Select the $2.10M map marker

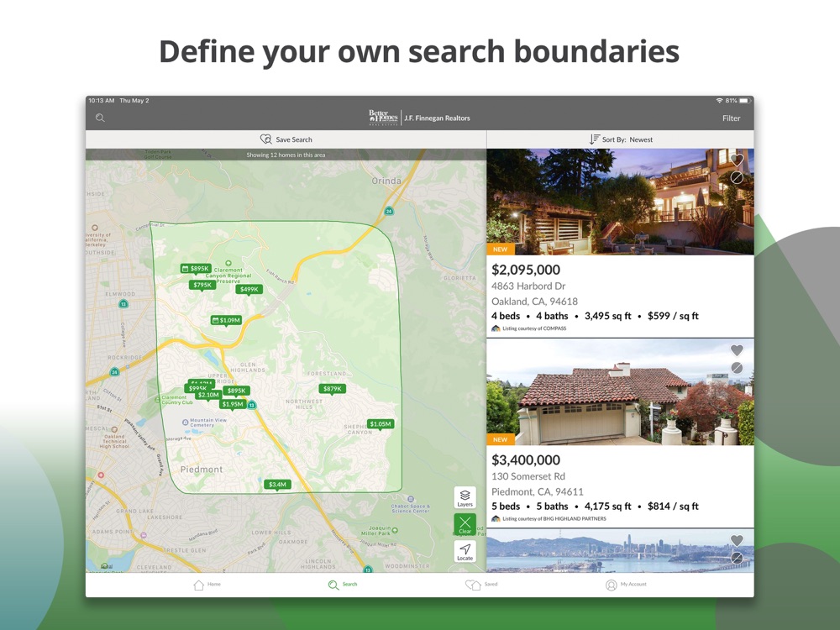coord(208,395)
